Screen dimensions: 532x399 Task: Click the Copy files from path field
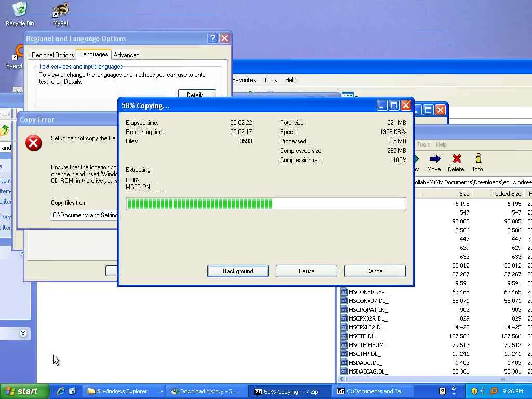tap(85, 215)
